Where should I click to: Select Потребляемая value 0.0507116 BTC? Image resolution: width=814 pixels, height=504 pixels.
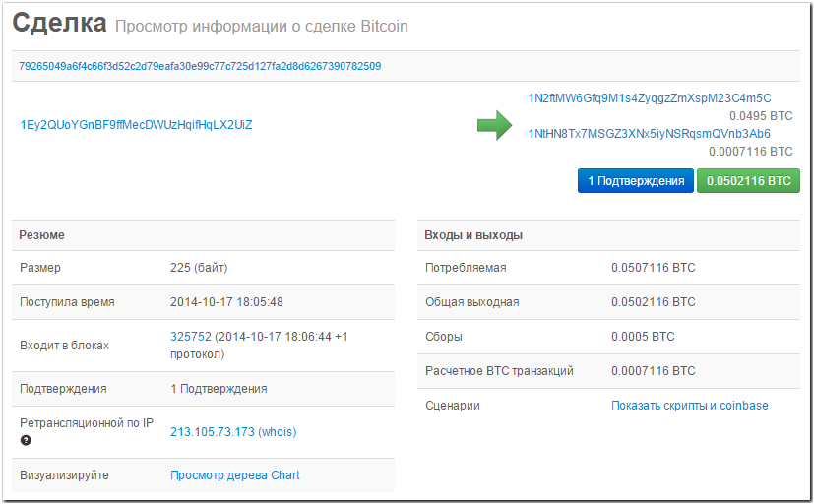653,268
